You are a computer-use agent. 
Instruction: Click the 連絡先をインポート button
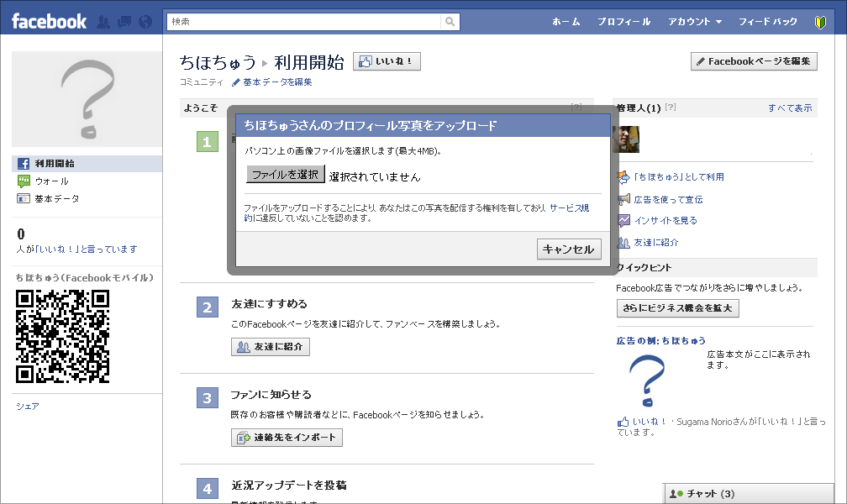coord(287,438)
